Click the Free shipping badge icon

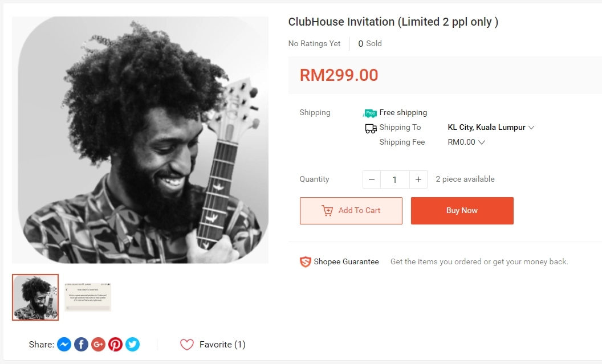(x=371, y=113)
